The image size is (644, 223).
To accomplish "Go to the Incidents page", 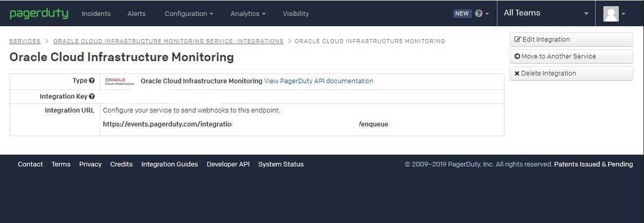I will 96,13.
